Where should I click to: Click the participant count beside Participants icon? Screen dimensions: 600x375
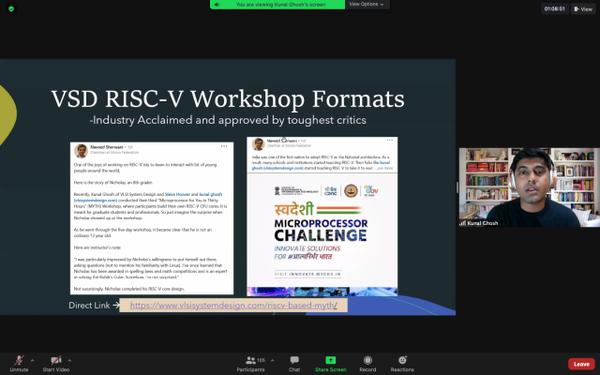261,360
